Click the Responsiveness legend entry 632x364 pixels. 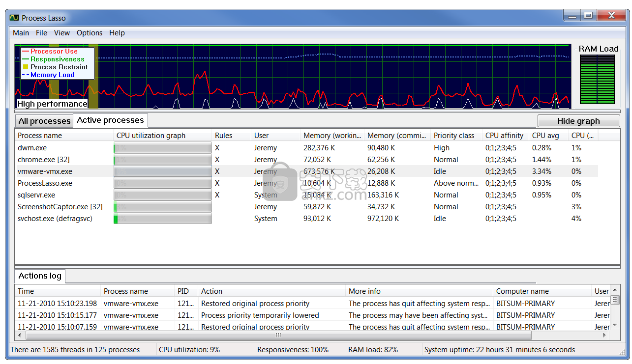tap(53, 59)
